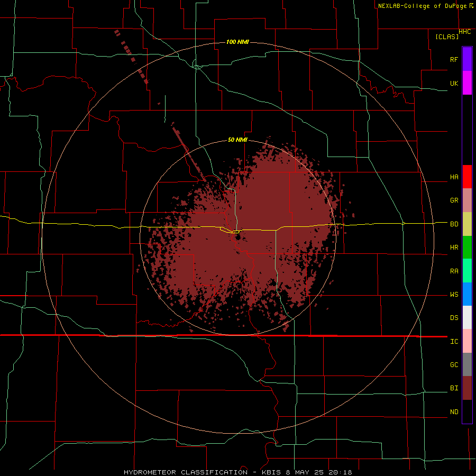Select the GR pink legend swatch
Screen dimensions: 476x476
coord(467,200)
